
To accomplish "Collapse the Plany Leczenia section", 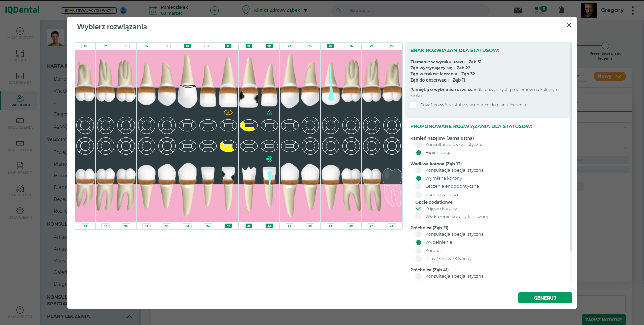I will pyautogui.click(x=129, y=317).
